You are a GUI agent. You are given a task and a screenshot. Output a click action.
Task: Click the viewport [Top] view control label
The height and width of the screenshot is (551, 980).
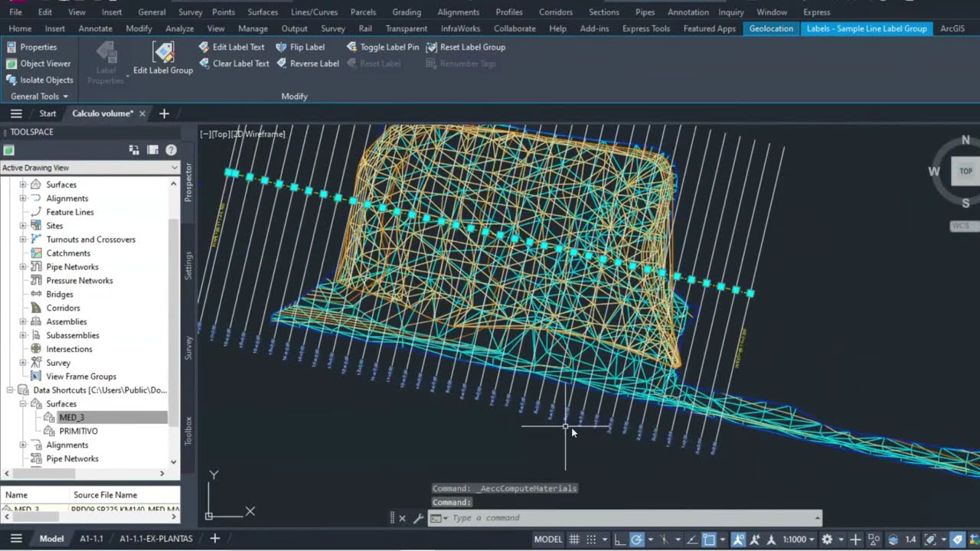point(221,134)
